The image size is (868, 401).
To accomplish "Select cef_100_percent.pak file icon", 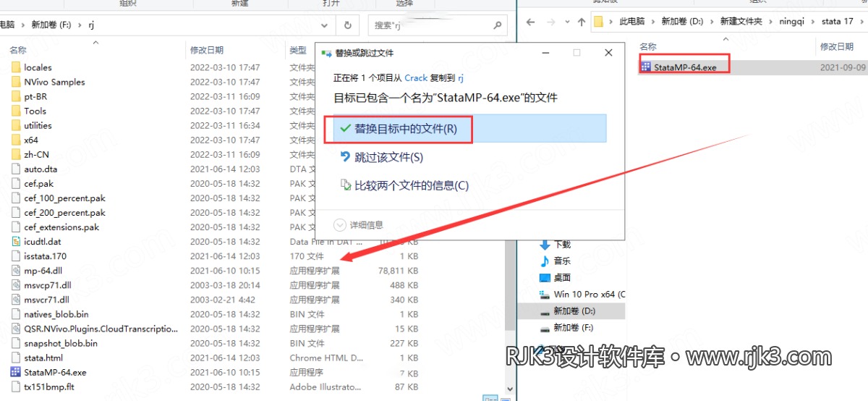I will 16,198.
